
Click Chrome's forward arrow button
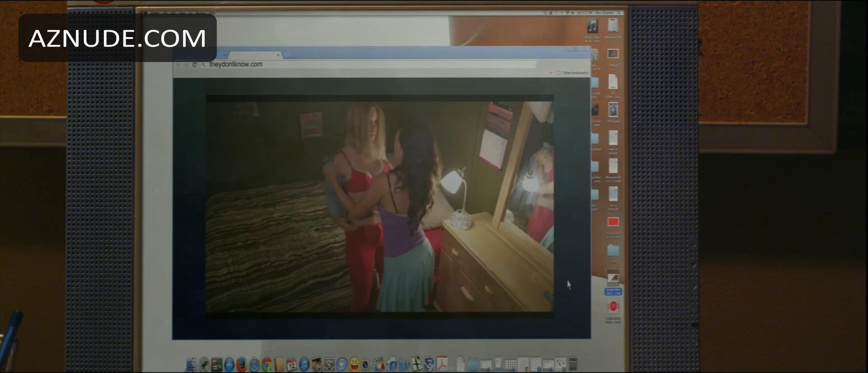click(x=186, y=65)
